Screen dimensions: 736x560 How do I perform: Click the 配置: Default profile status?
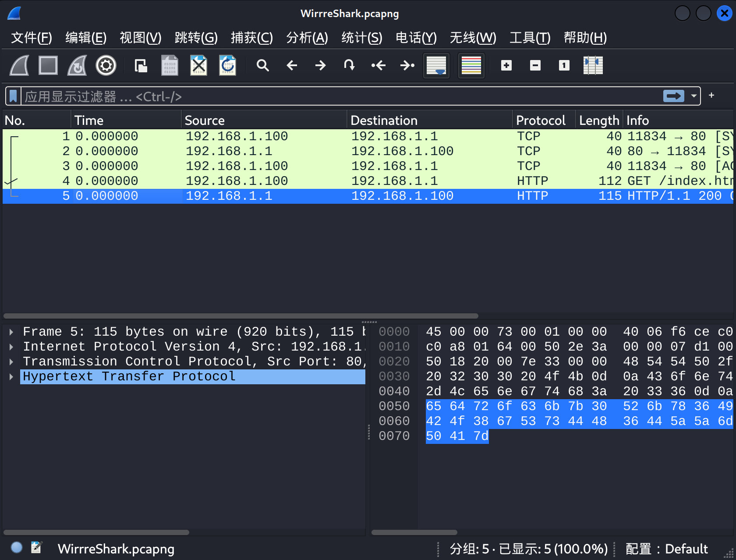(x=666, y=549)
